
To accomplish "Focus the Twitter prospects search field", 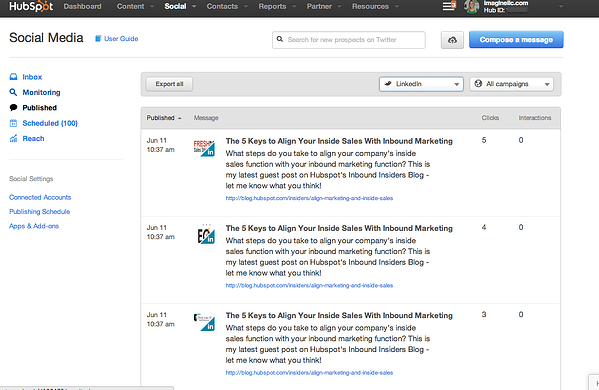I will [349, 40].
